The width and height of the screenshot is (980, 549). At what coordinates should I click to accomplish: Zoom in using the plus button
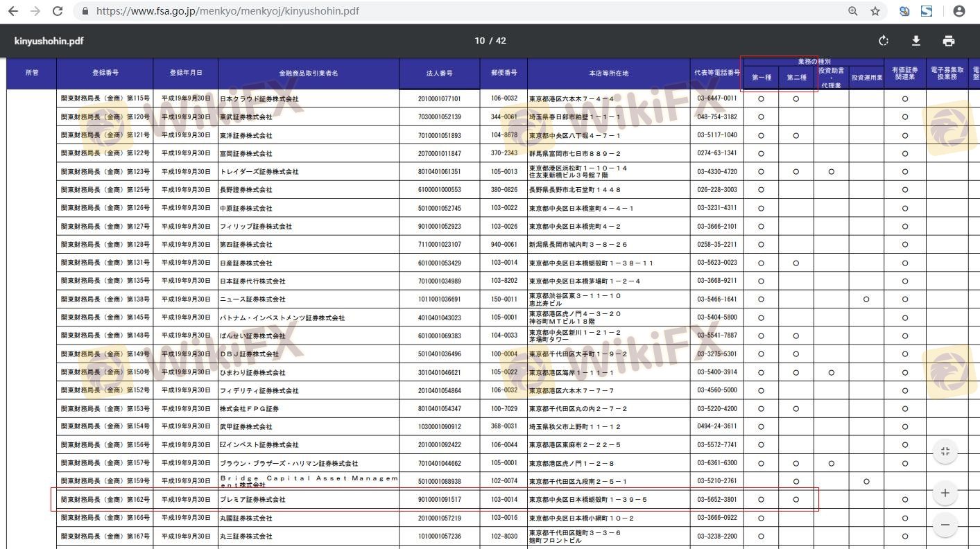[x=945, y=493]
